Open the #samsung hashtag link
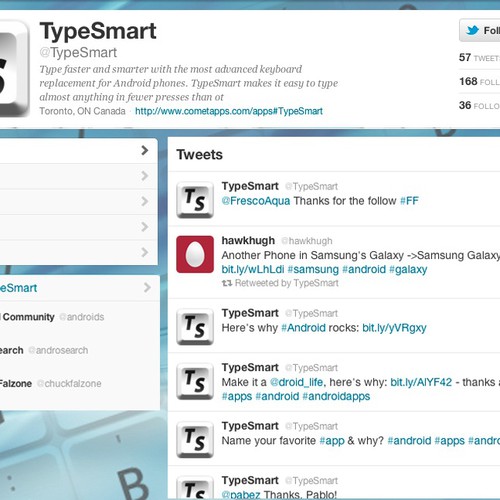Screen dimensions: 500x500 point(313,269)
